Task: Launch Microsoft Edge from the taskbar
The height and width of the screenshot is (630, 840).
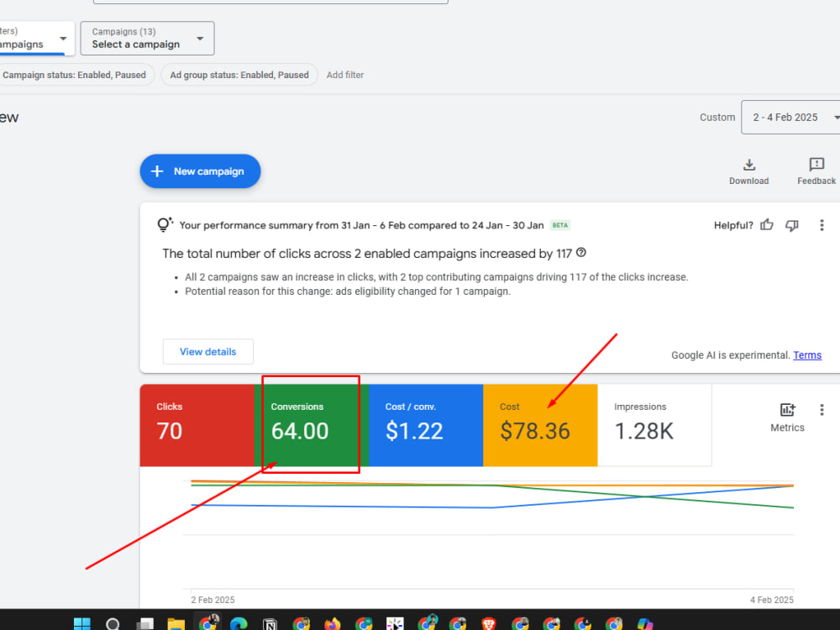Action: pyautogui.click(x=239, y=624)
